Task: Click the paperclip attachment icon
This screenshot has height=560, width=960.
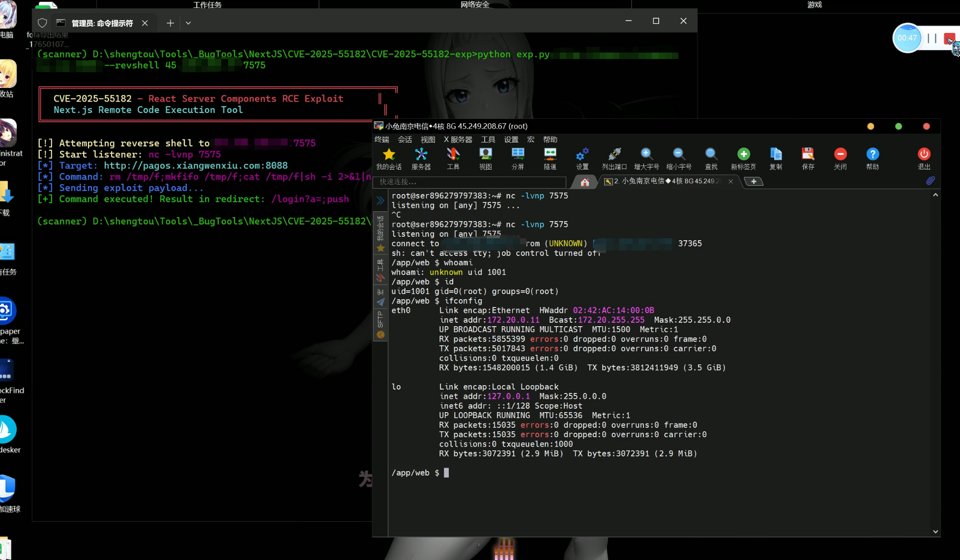Action: pos(930,181)
